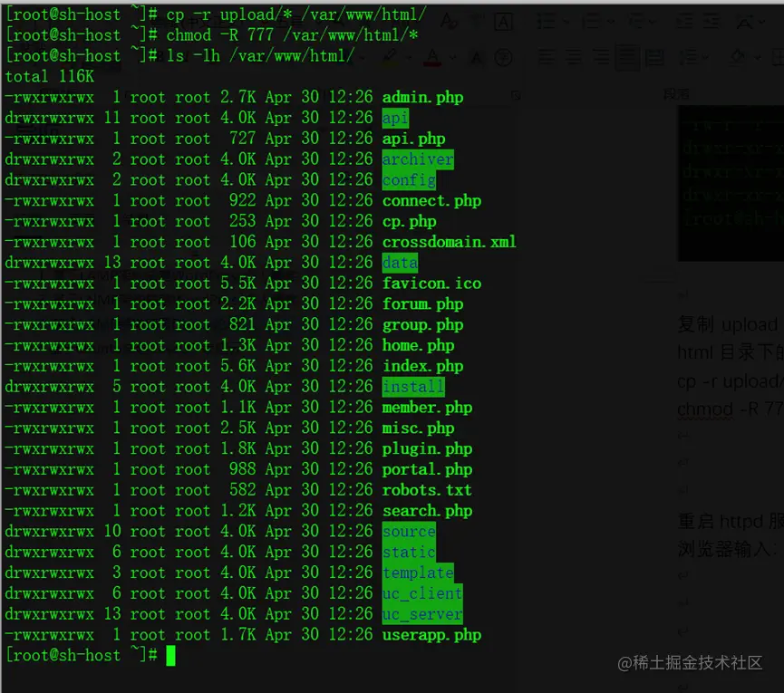Click the 'chmod -R 777' command text
784x693 pixels.
point(220,35)
